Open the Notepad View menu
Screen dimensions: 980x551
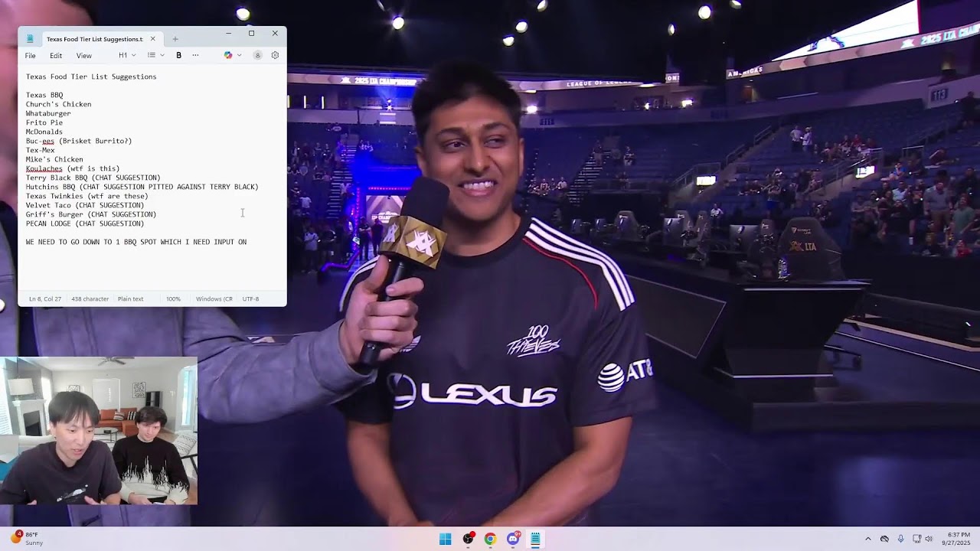84,55
